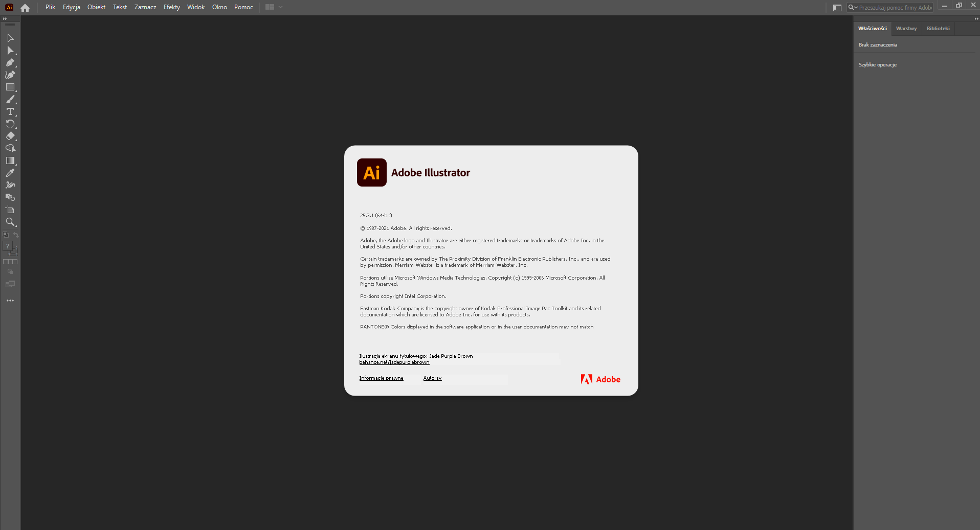The height and width of the screenshot is (530, 980).
Task: Click the version text 25.3.1 (64-bit)
Action: (x=376, y=216)
